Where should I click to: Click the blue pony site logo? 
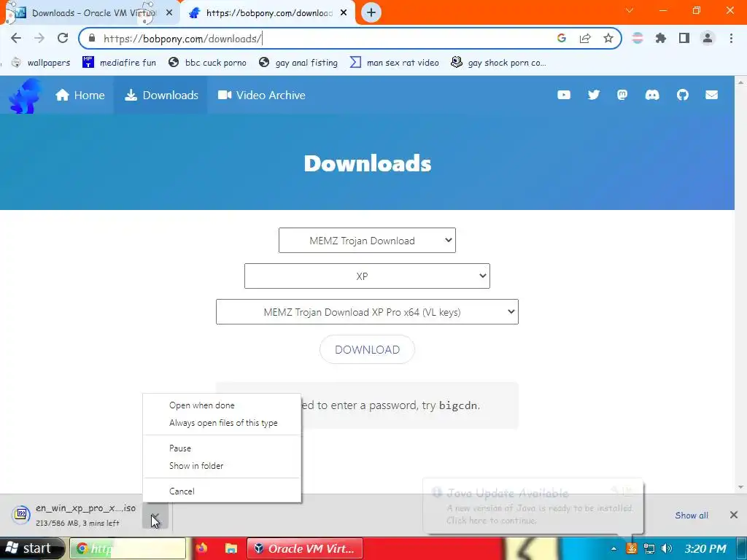point(25,96)
